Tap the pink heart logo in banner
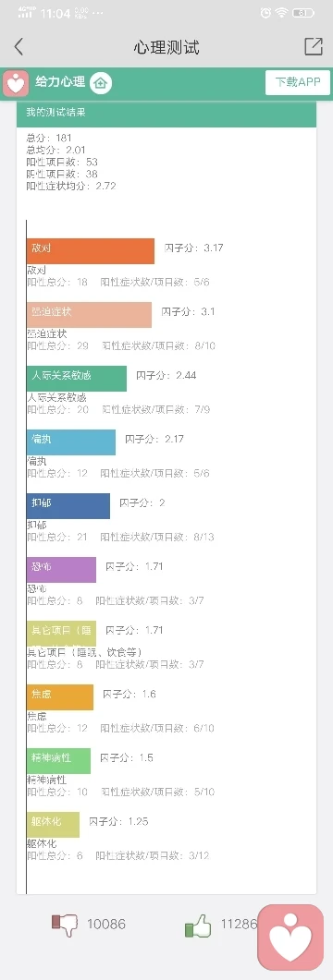 (16, 83)
